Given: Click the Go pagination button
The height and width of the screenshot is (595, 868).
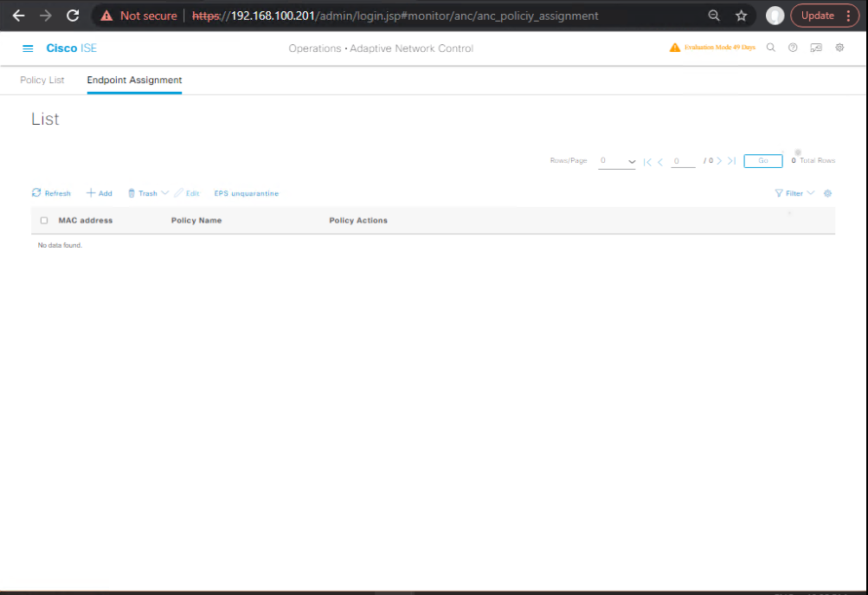Looking at the screenshot, I should click(x=762, y=161).
